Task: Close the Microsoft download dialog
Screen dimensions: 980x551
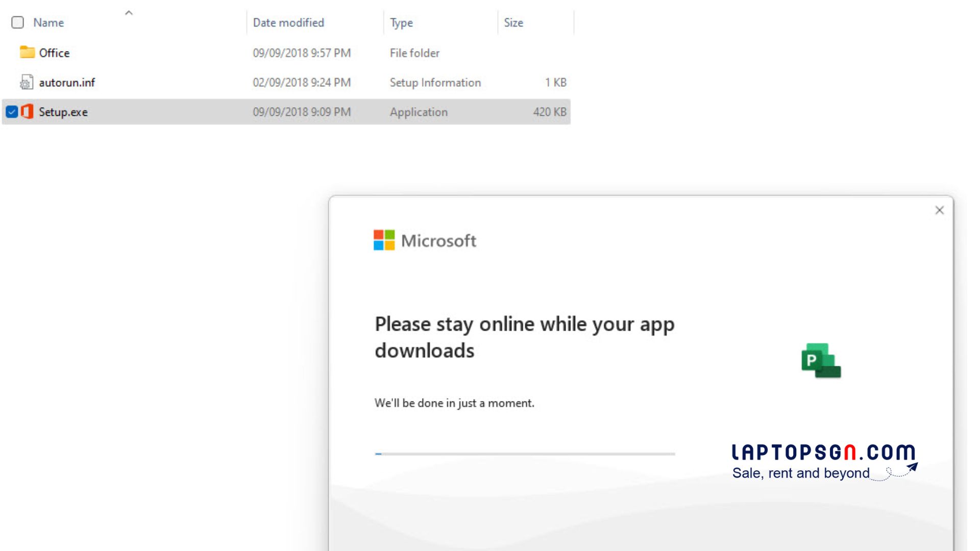Action: (x=939, y=210)
